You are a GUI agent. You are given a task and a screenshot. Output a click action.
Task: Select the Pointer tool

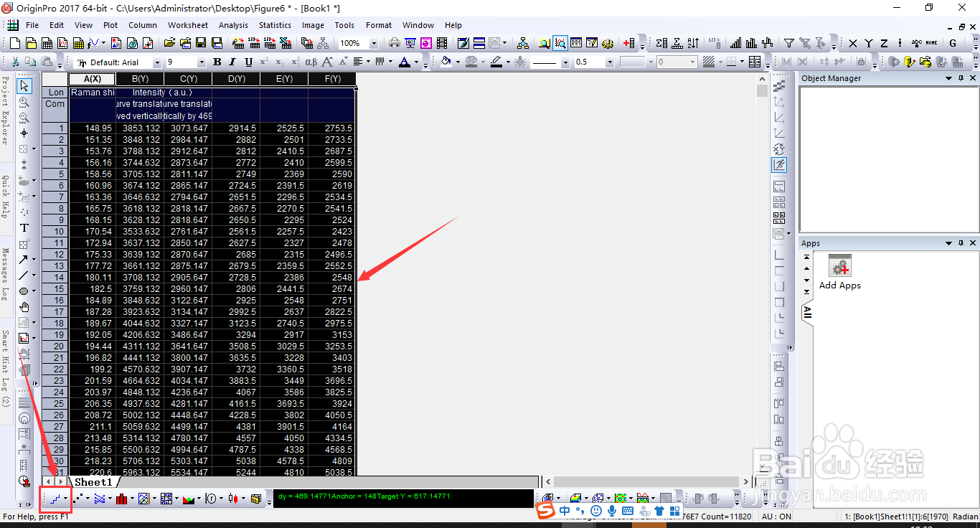tap(24, 86)
